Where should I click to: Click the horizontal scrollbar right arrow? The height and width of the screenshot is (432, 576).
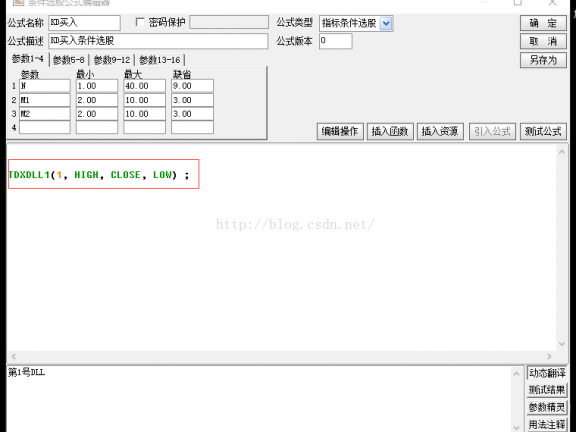coord(549,356)
